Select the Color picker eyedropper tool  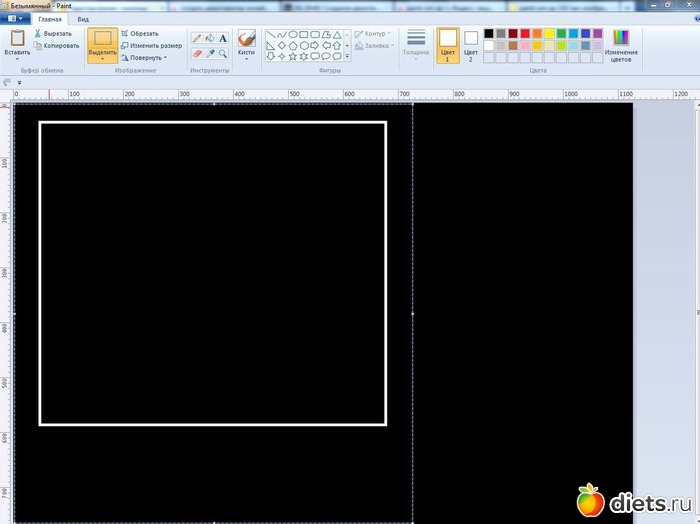click(210, 52)
